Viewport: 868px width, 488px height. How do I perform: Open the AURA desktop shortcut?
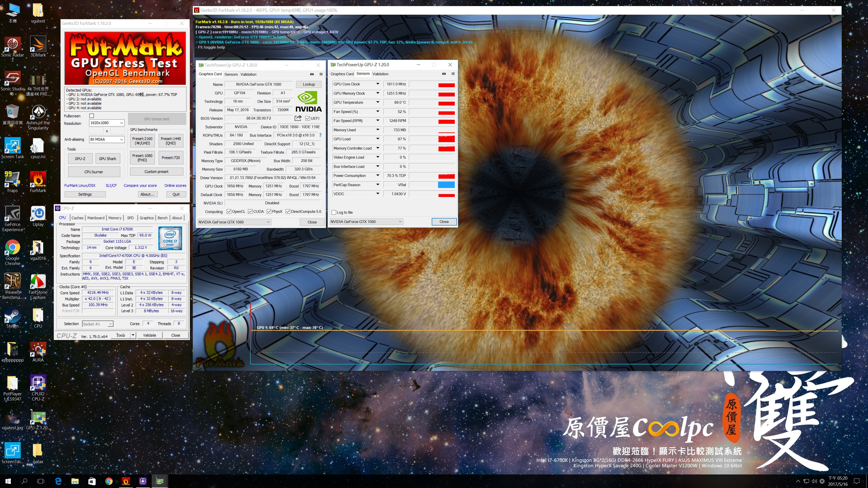pos(38,352)
